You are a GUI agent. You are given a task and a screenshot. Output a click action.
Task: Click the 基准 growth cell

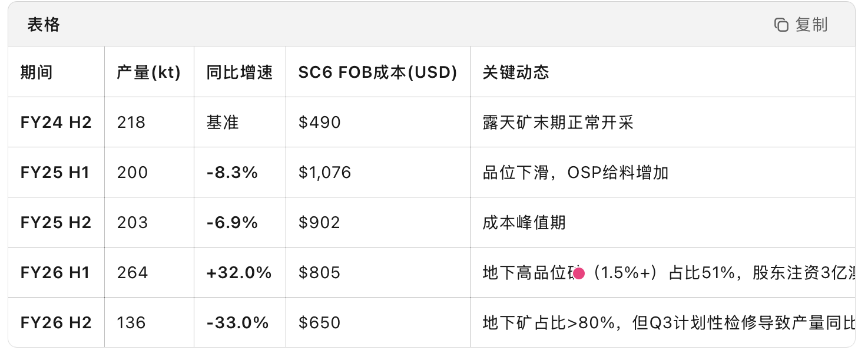(x=223, y=123)
